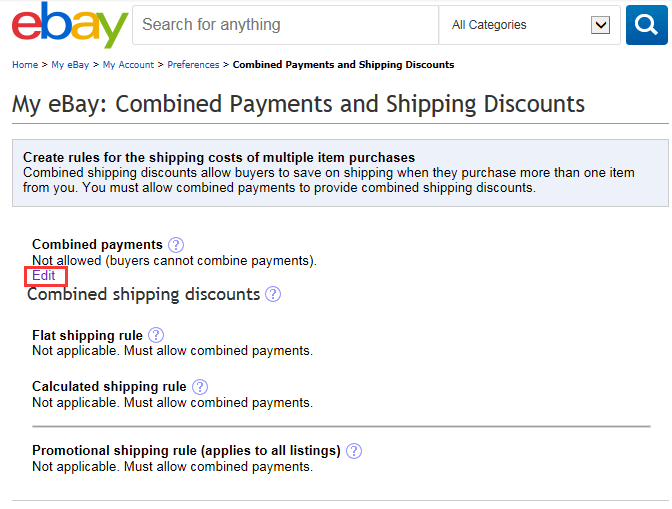Image resolution: width=672 pixels, height=509 pixels.
Task: Click the blue search magnifier button
Action: click(646, 25)
